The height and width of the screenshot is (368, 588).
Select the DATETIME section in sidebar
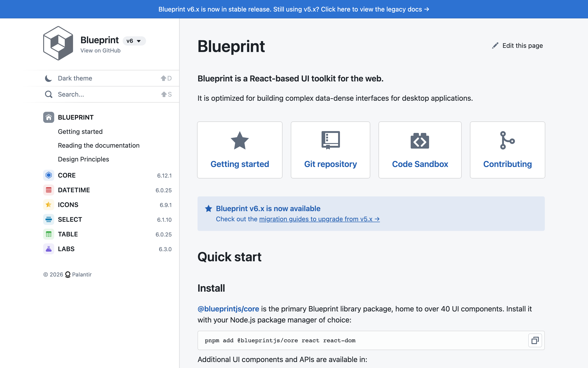click(107, 190)
